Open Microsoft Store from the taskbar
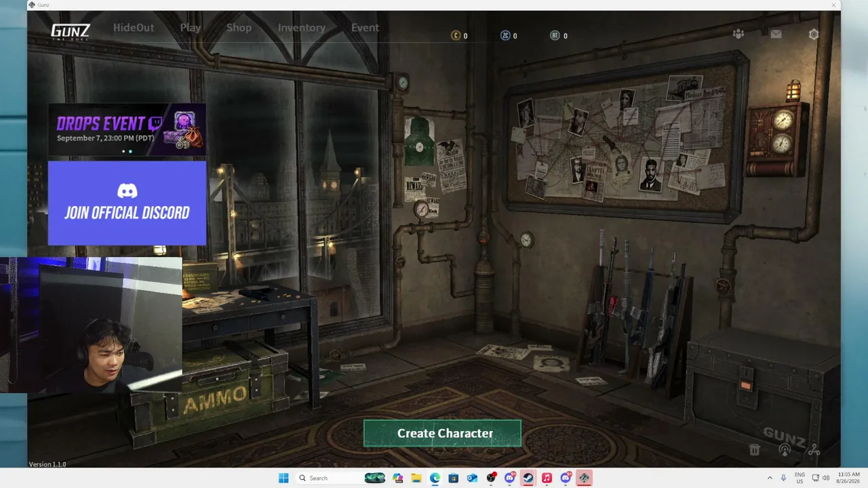 [454, 478]
